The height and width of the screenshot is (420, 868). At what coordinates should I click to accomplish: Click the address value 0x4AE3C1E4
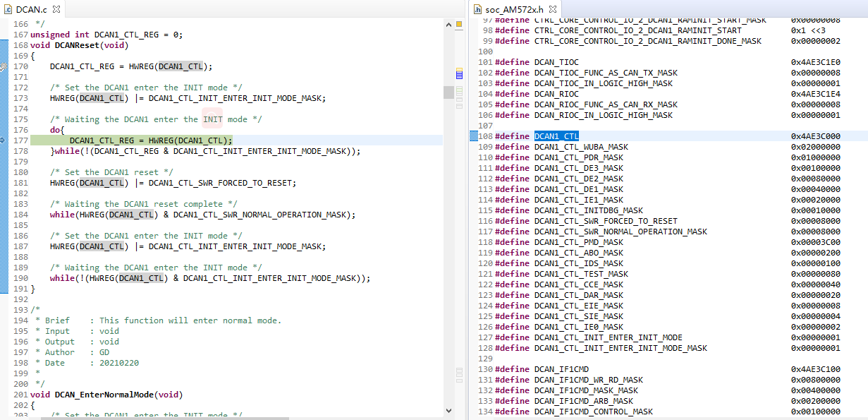point(816,93)
